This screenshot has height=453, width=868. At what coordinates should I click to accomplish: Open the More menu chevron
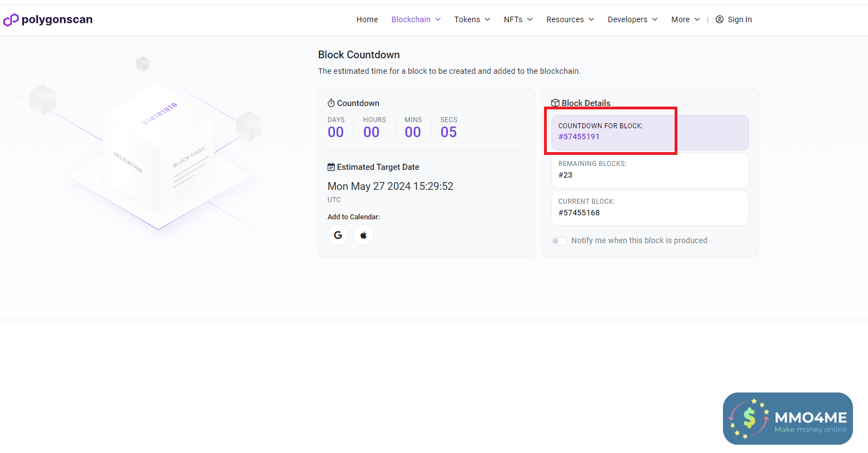(x=697, y=19)
